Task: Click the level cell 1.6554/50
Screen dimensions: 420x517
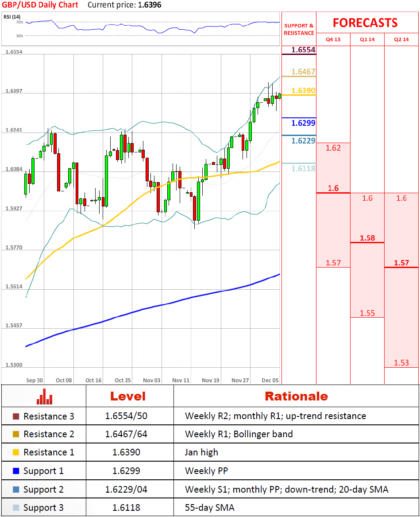Action: (126, 416)
